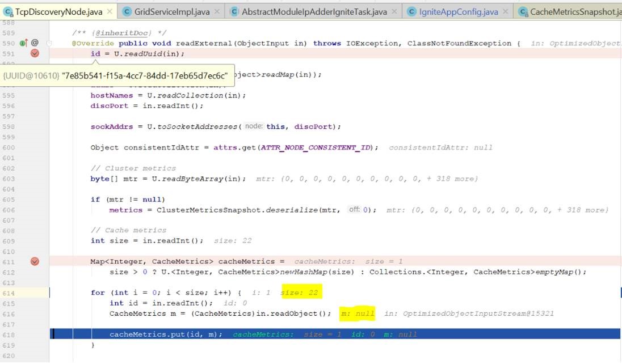Screen dimensions: 622x364
Task: Click the discPort variable on line 596
Action: [x=109, y=106]
